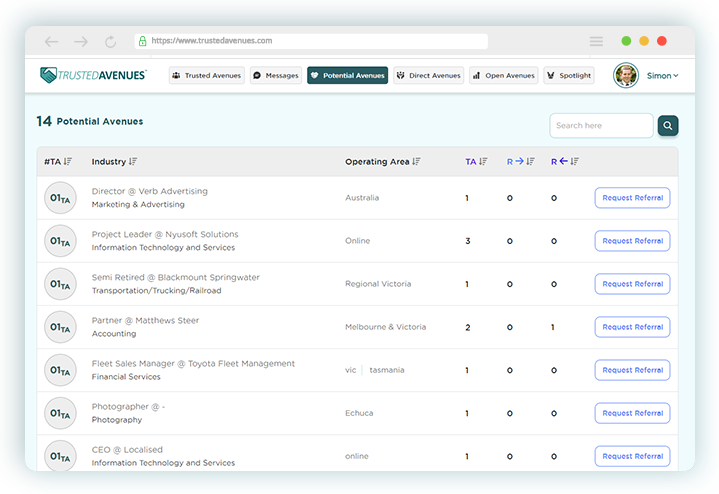Viewport: 719px width, 494px height.
Task: Request Referral from Localised CEO
Action: point(632,456)
